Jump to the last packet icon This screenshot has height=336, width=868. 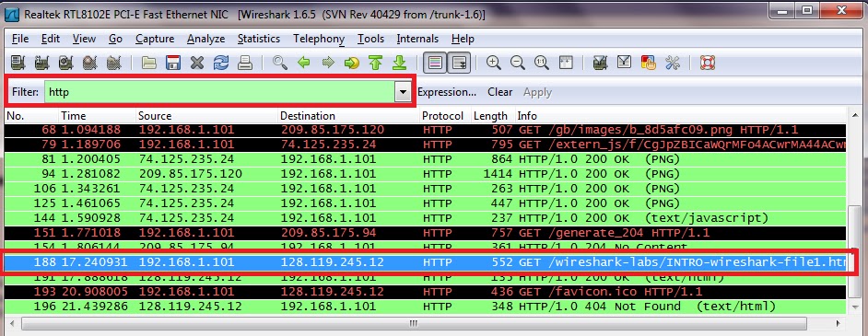pyautogui.click(x=400, y=63)
